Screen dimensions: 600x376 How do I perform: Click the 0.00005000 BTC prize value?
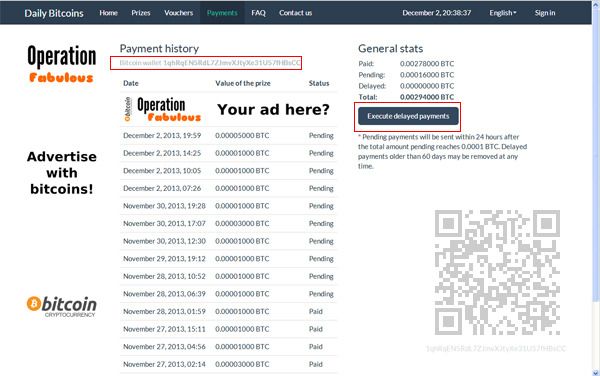click(242, 135)
